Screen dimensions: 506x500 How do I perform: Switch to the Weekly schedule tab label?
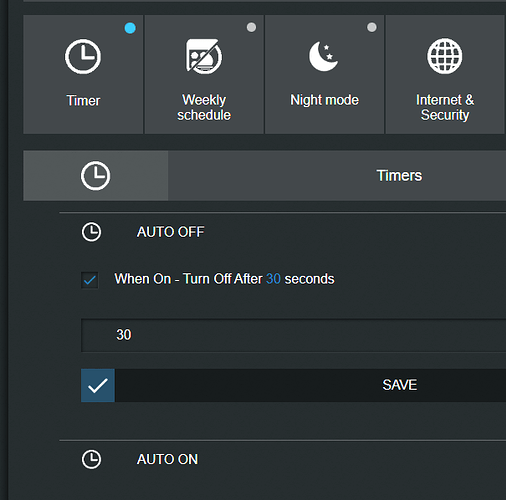coord(204,107)
